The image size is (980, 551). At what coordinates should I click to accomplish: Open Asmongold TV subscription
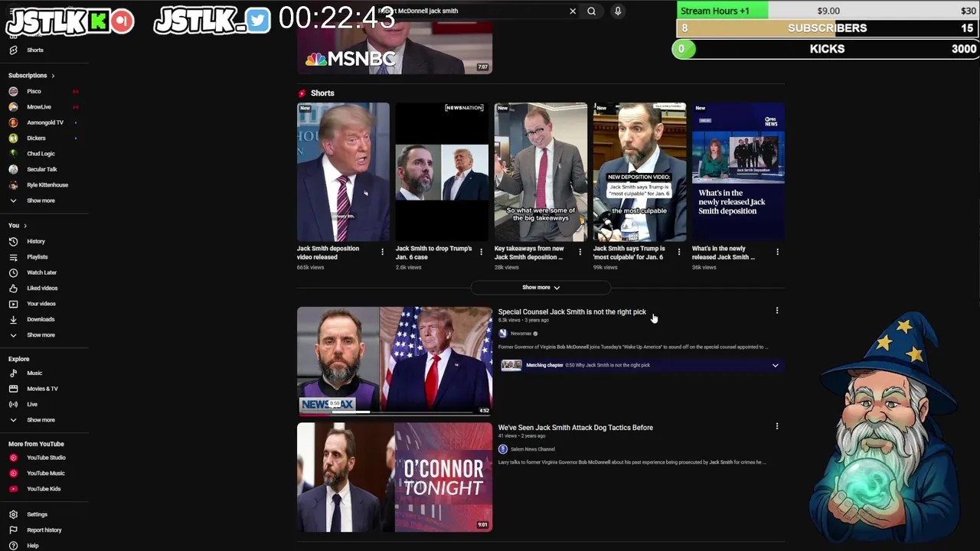coord(45,122)
